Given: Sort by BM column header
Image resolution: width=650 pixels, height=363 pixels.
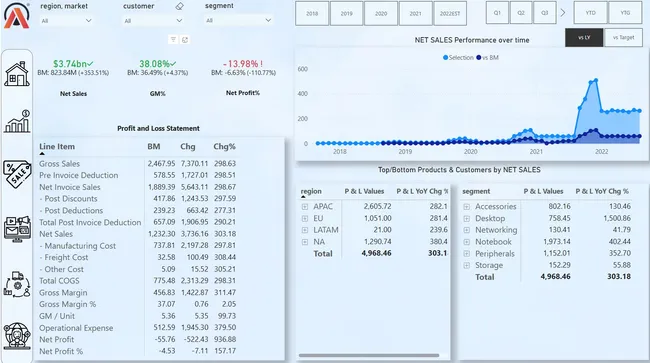Looking at the screenshot, I should tap(154, 147).
